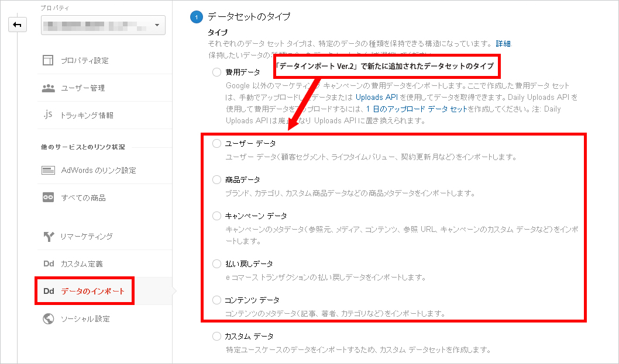Click the social settings globe icon

coord(49,318)
